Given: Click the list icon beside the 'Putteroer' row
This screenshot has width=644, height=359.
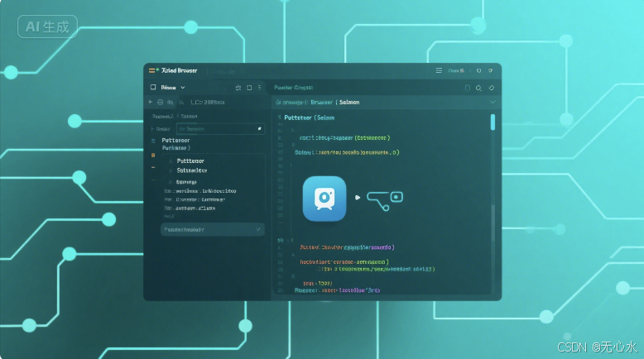Looking at the screenshot, I should pos(153,141).
